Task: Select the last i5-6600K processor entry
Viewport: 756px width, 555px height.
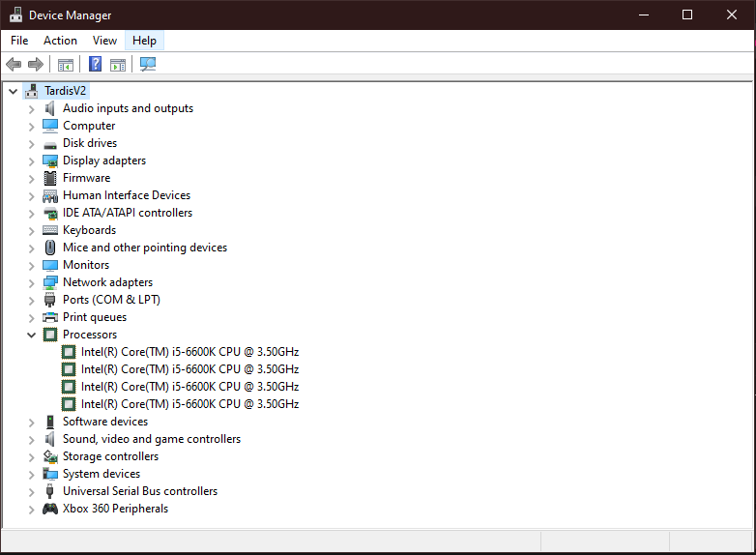Action: (x=189, y=404)
